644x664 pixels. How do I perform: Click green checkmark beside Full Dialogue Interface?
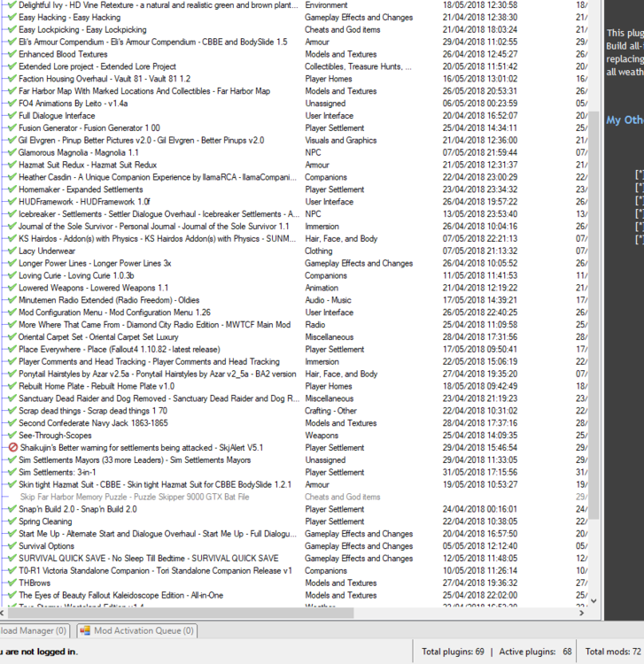(x=12, y=116)
